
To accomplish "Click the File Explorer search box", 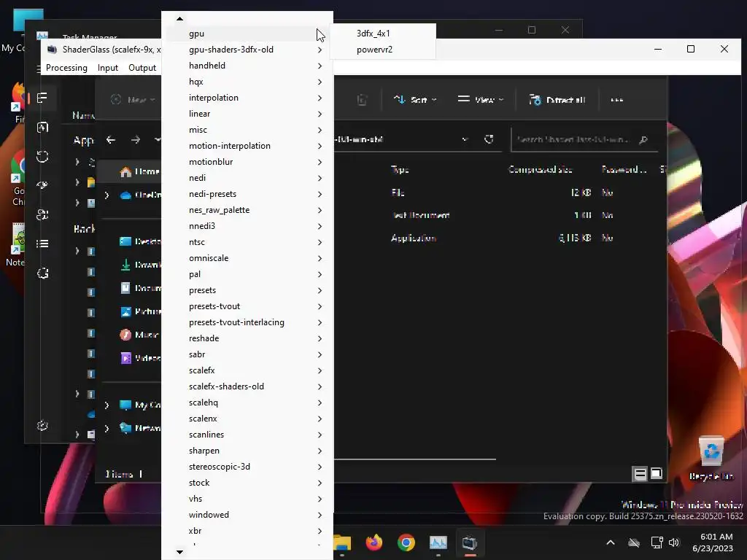I will point(584,139).
